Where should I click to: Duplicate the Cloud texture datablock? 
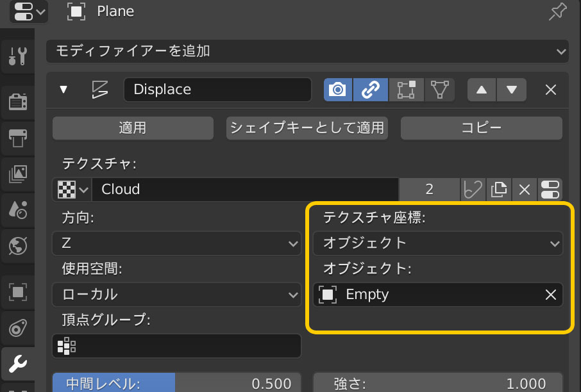pyautogui.click(x=499, y=189)
